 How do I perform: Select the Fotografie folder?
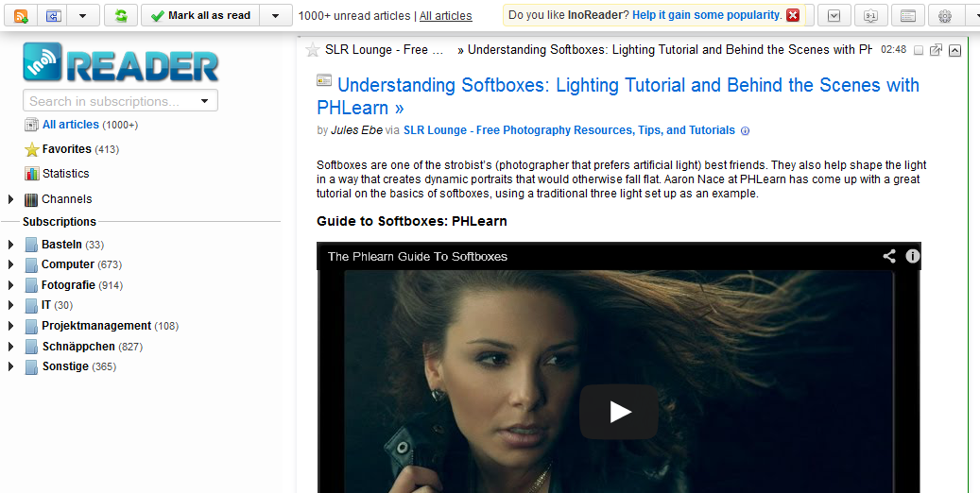(x=69, y=285)
